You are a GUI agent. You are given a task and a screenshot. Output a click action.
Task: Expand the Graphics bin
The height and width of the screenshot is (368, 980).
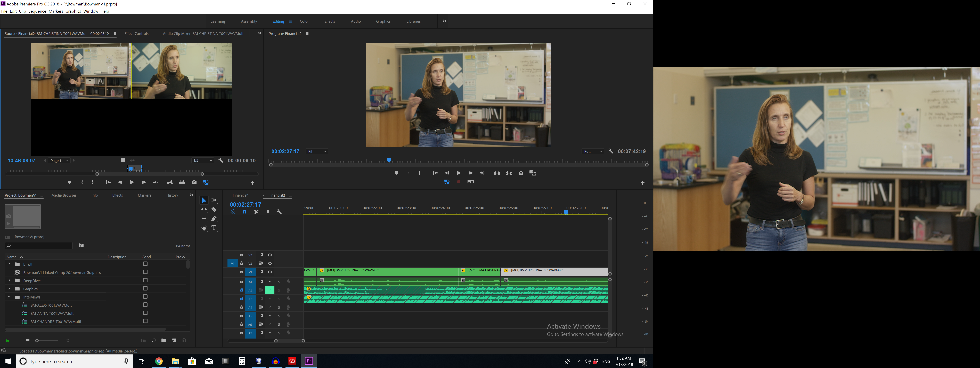click(9, 288)
